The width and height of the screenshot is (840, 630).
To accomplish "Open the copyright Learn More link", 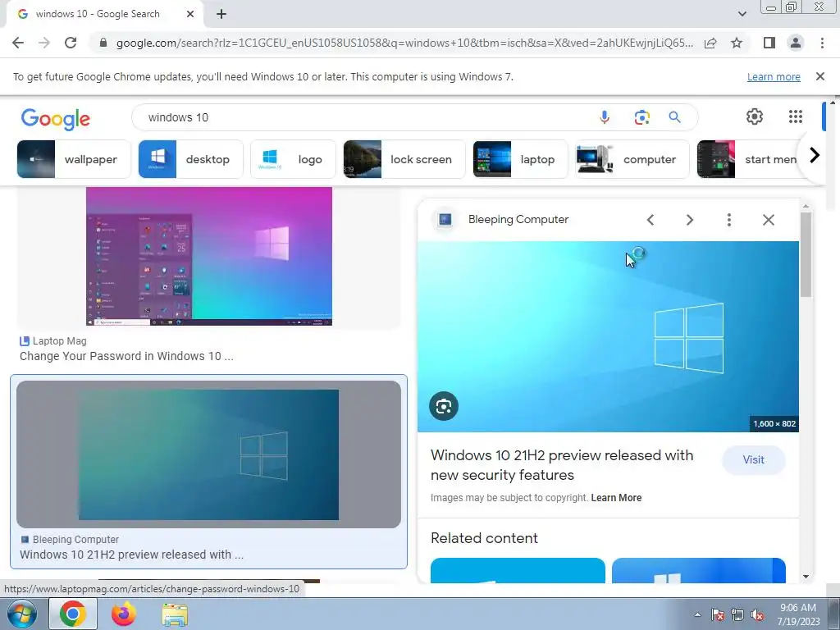I will point(616,498).
